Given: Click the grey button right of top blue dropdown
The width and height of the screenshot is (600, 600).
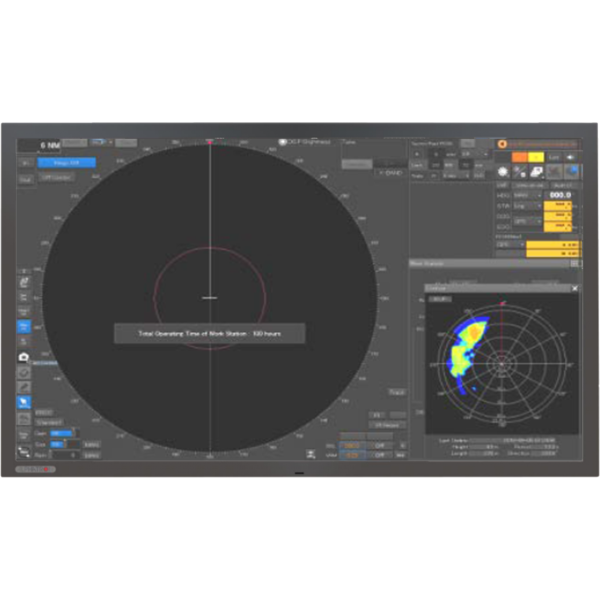Looking at the screenshot, I should click(x=126, y=143).
